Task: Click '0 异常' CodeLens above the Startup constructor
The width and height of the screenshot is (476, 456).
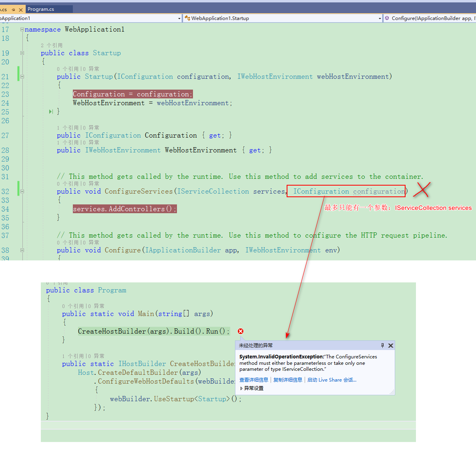Action: point(91,69)
